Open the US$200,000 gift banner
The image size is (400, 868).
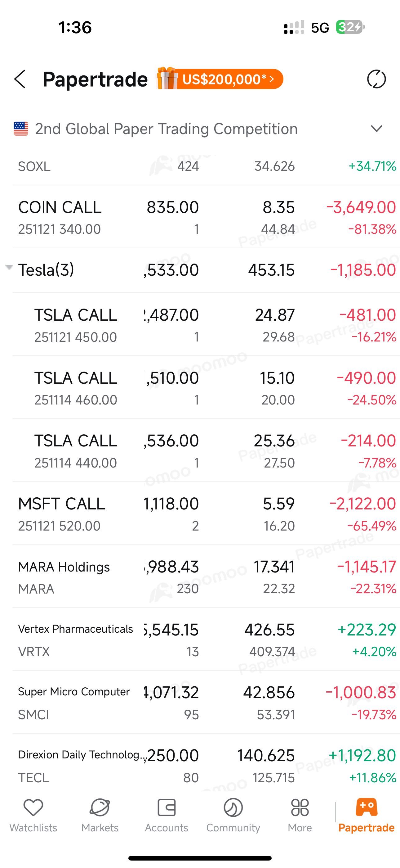coord(220,79)
